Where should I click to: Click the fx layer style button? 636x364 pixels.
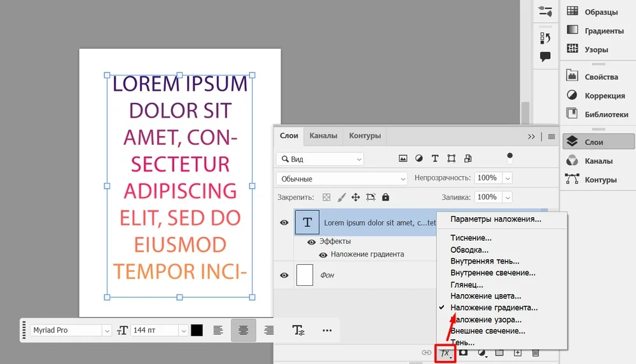click(x=445, y=353)
